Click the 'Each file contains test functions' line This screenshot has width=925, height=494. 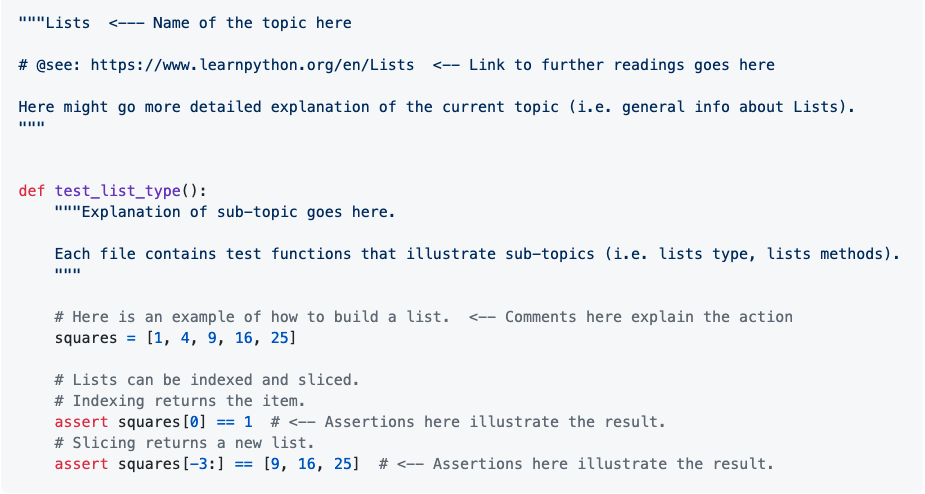pos(477,254)
